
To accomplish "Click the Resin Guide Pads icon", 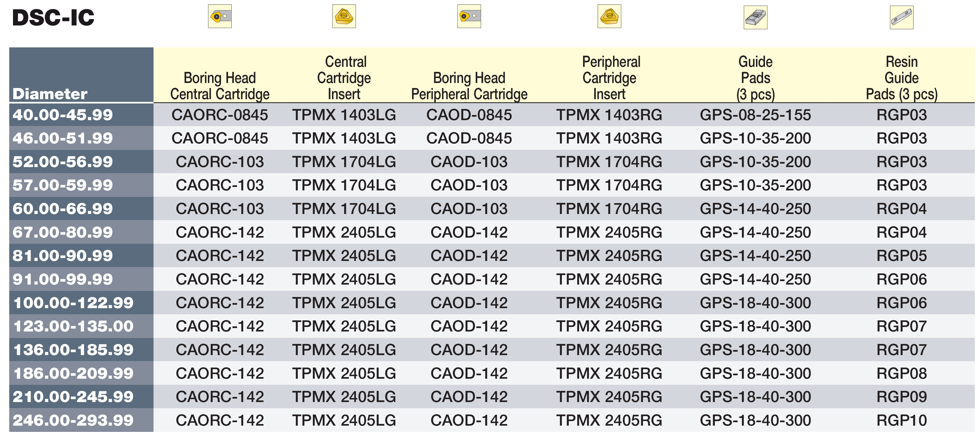I will (901, 18).
